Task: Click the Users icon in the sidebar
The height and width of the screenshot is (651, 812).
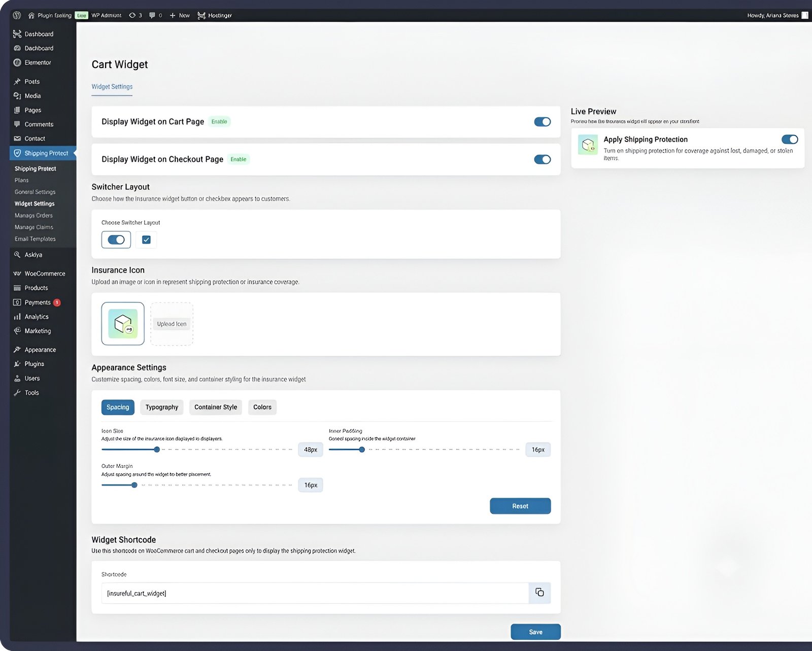Action: click(17, 378)
